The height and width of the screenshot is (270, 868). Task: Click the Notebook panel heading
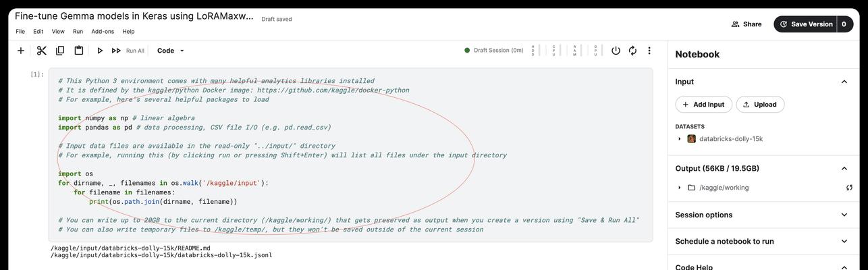(x=697, y=55)
